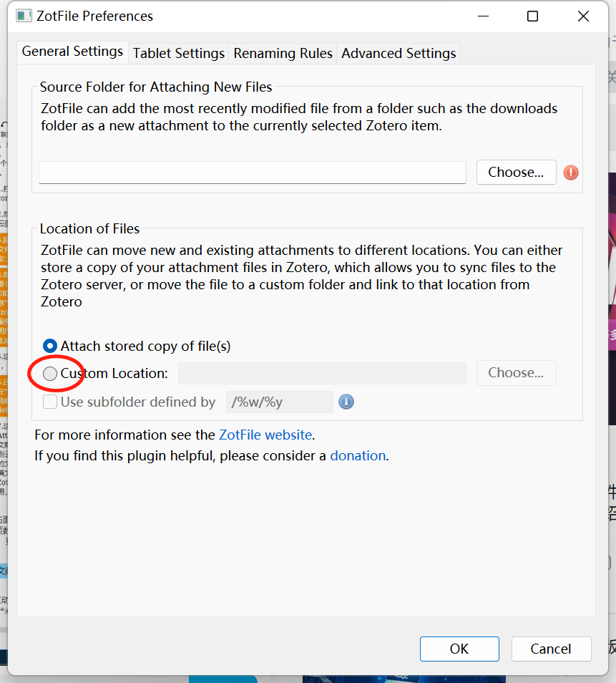Screen dimensions: 616x683
Task: Click the Custom Location path field
Action: pos(322,373)
